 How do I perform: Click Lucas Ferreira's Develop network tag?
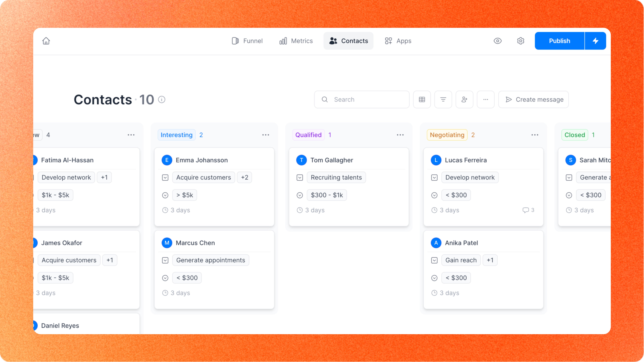(470, 177)
